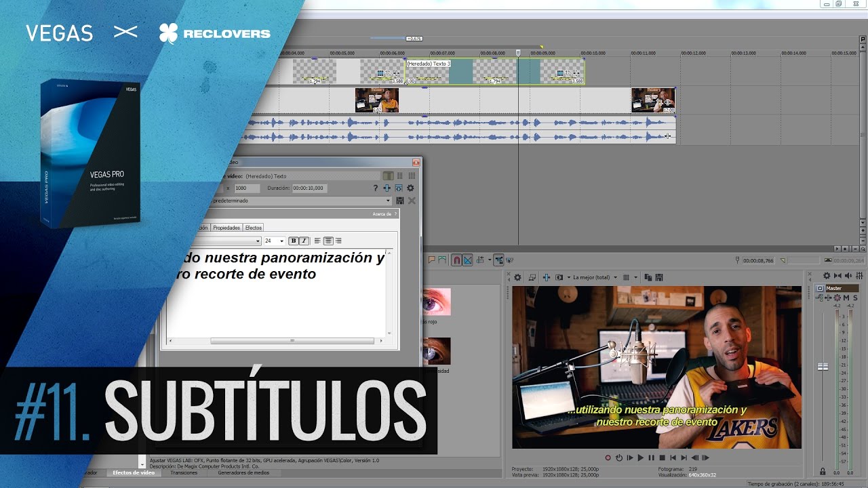Copy preview snapshot to clipboard
868x488 pixels.
pos(648,277)
